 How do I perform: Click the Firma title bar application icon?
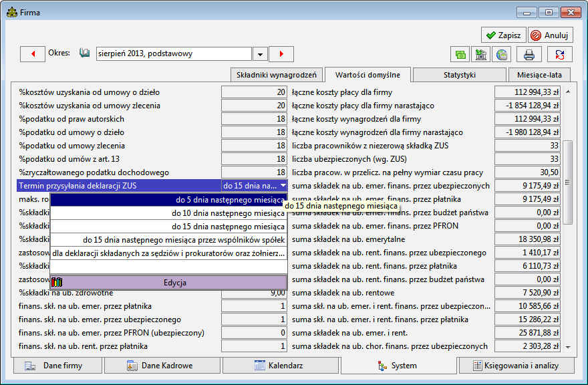[12, 13]
